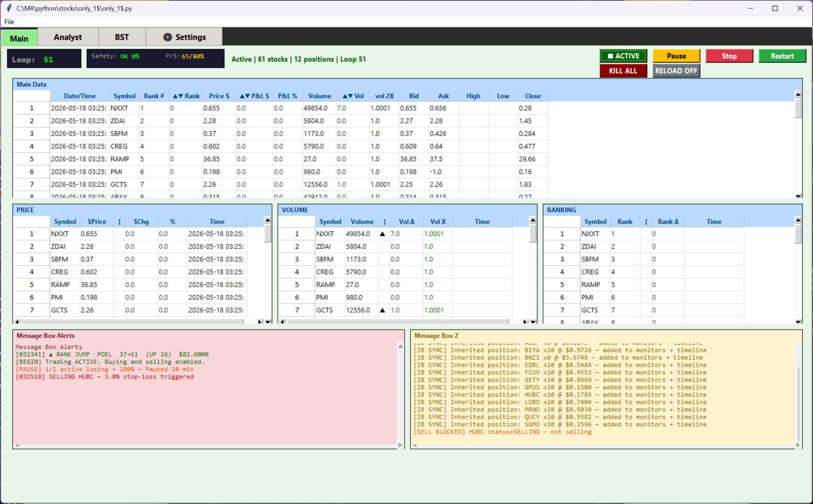Click the Message Box Alerts scroll up arrow

(400, 346)
